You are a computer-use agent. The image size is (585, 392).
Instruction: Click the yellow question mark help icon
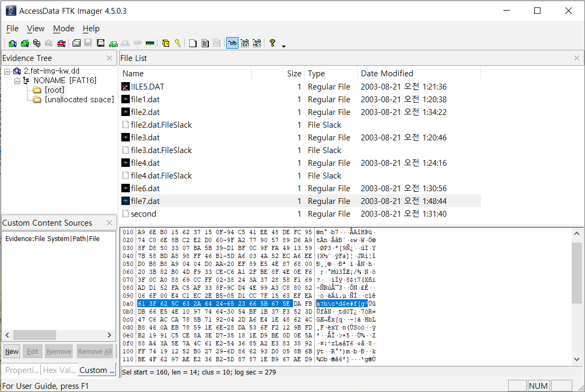(x=272, y=43)
